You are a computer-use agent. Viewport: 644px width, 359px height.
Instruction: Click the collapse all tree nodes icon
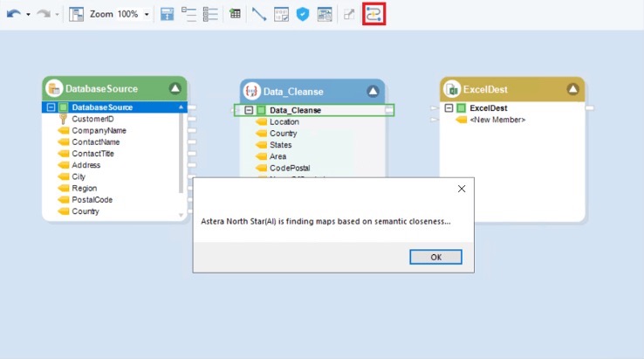click(x=189, y=14)
